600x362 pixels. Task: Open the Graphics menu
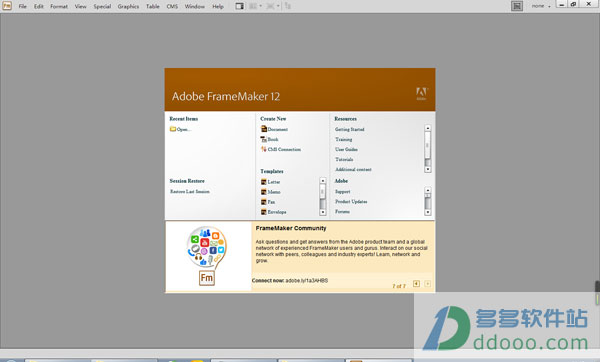coord(128,6)
